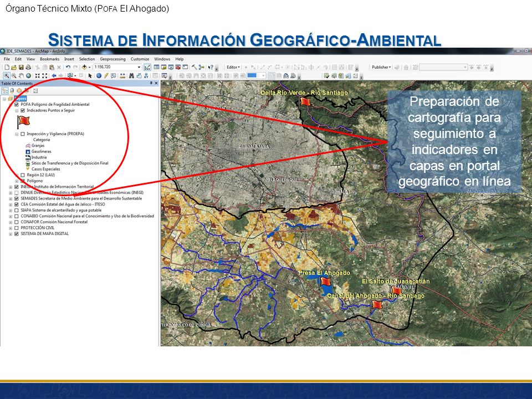Click the Add Data button
The image size is (532, 399).
(x=84, y=67)
